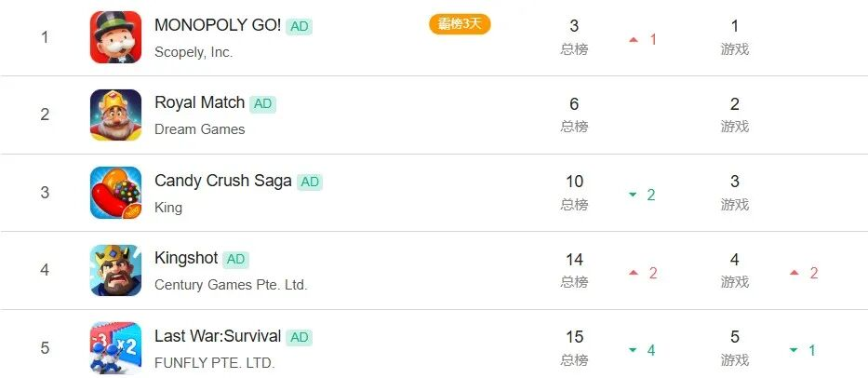Click the AD badge next to MONOPOLY GO!
Screen dimensions: 868x378
300,26
